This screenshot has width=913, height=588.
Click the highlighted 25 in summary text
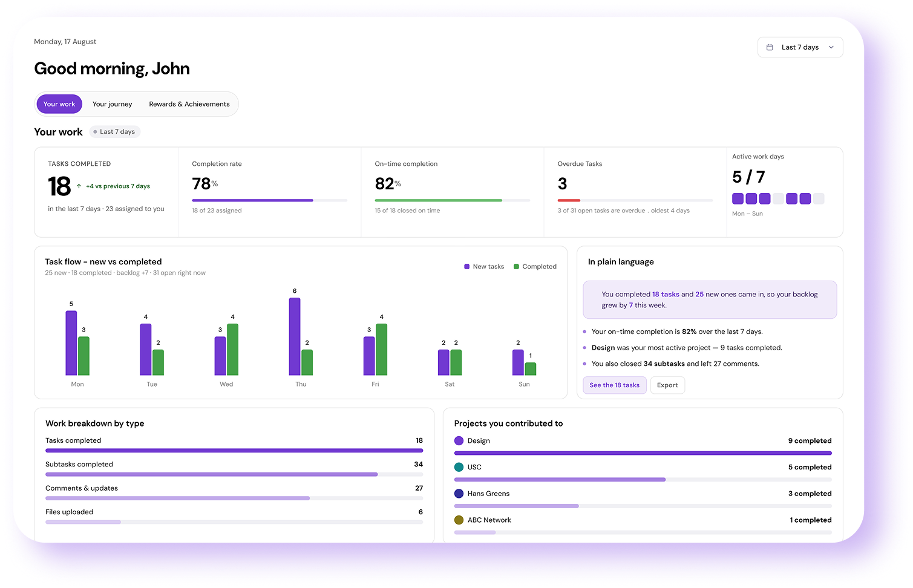point(699,295)
